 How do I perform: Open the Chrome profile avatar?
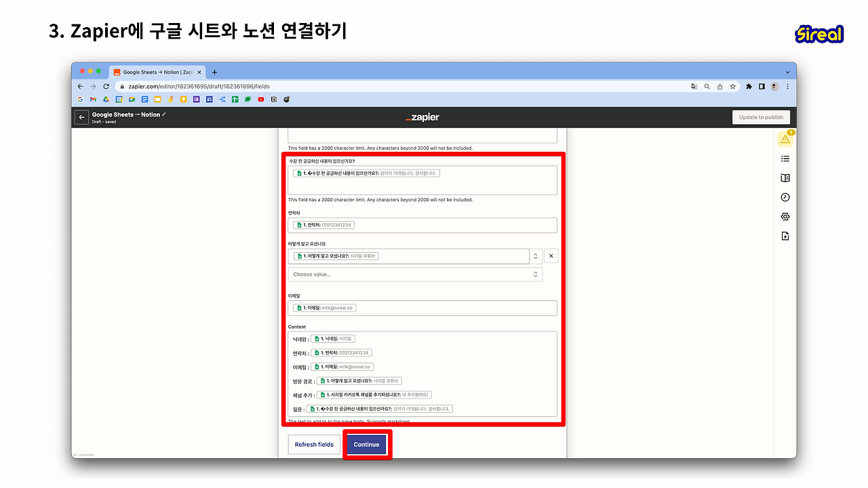coord(774,86)
